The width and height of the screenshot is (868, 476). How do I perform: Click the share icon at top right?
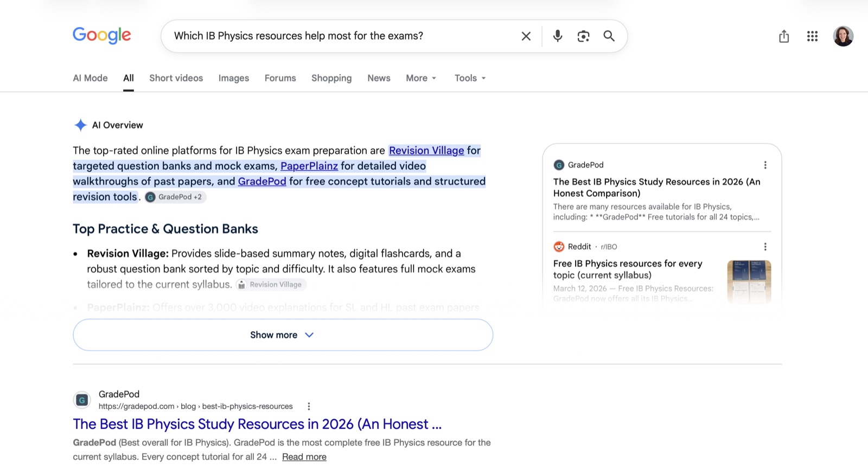[x=784, y=36]
